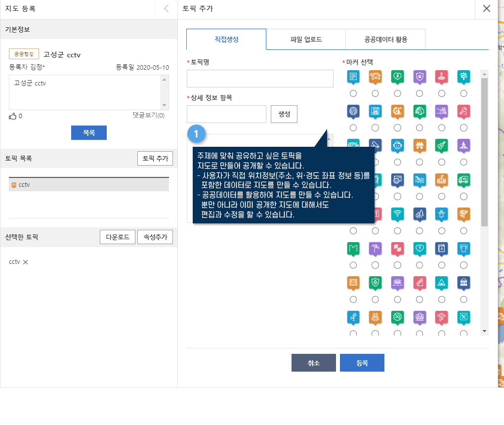
Task: Choose the green no-smoking marker icon
Action: pos(397,317)
